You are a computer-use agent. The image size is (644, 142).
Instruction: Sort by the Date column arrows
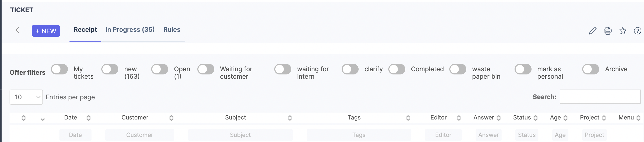[x=89, y=118]
